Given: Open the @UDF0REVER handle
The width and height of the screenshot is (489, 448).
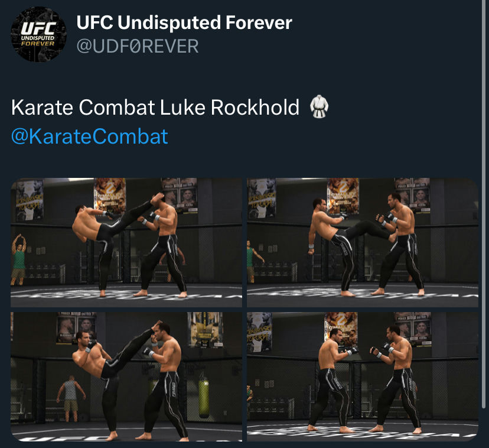Looking at the screenshot, I should click(x=138, y=46).
